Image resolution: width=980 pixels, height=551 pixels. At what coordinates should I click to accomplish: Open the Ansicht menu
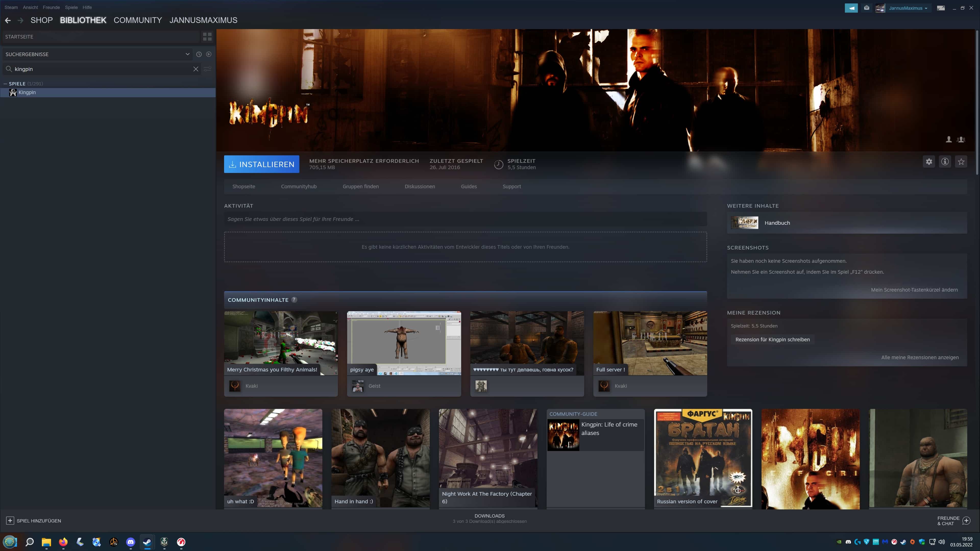coord(30,7)
